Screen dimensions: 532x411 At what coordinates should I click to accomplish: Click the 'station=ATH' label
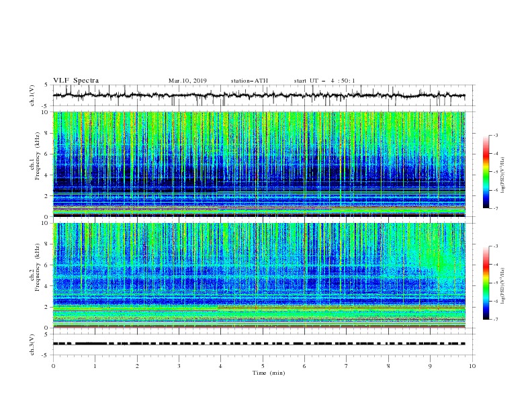[249, 81]
